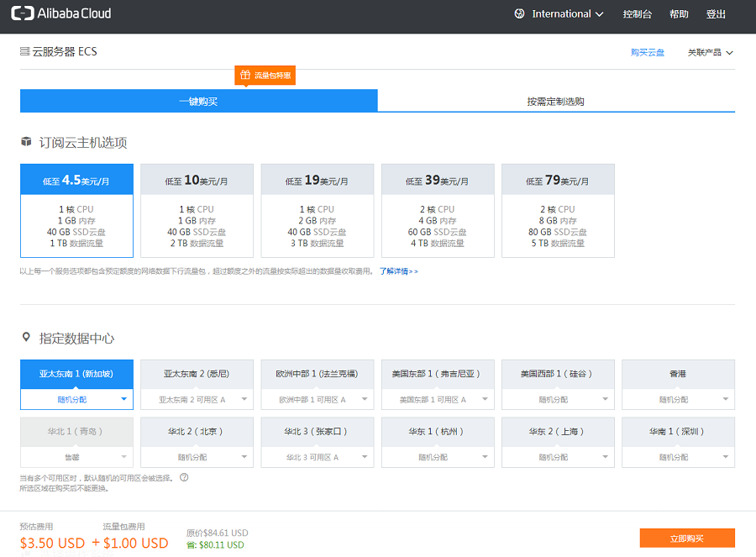Switch to the 一键购买 tab

198,101
